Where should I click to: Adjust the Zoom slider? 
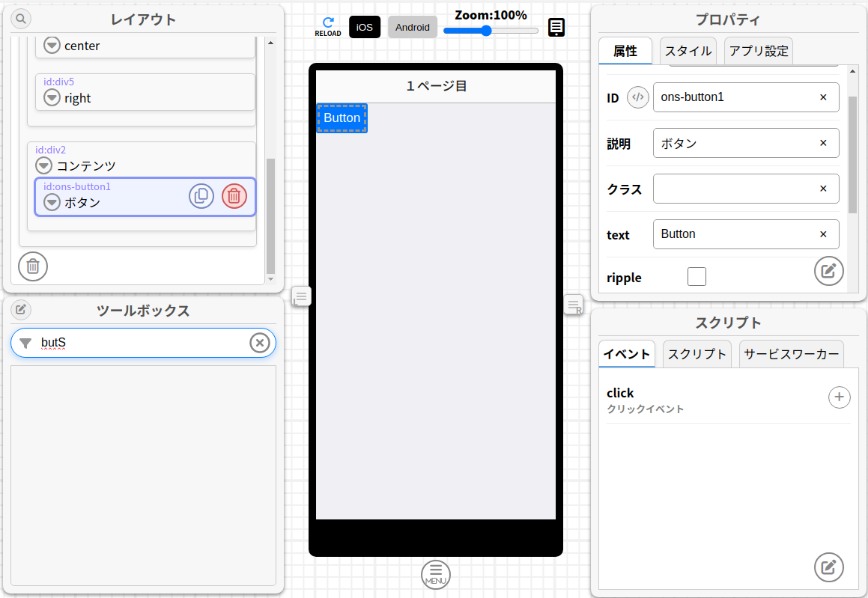click(x=488, y=31)
